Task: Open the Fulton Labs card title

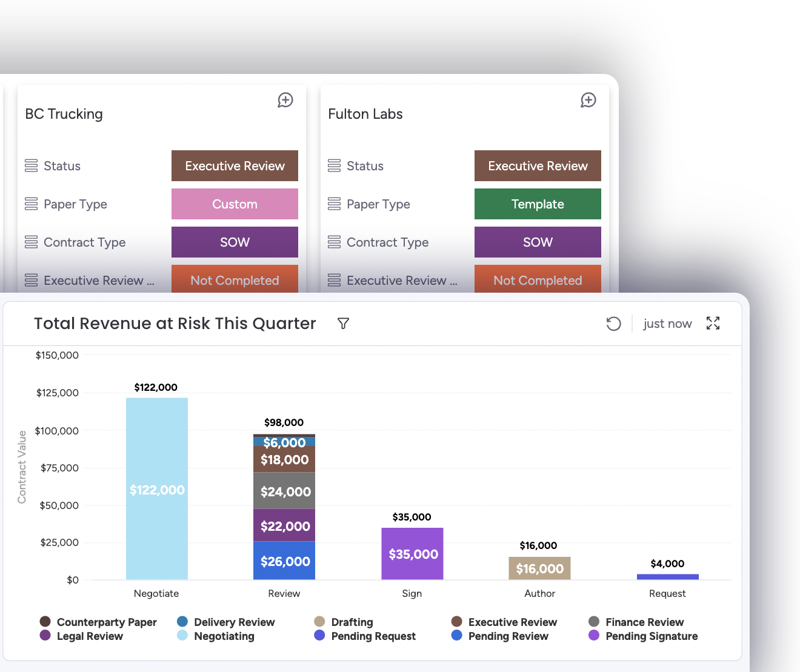Action: (365, 114)
